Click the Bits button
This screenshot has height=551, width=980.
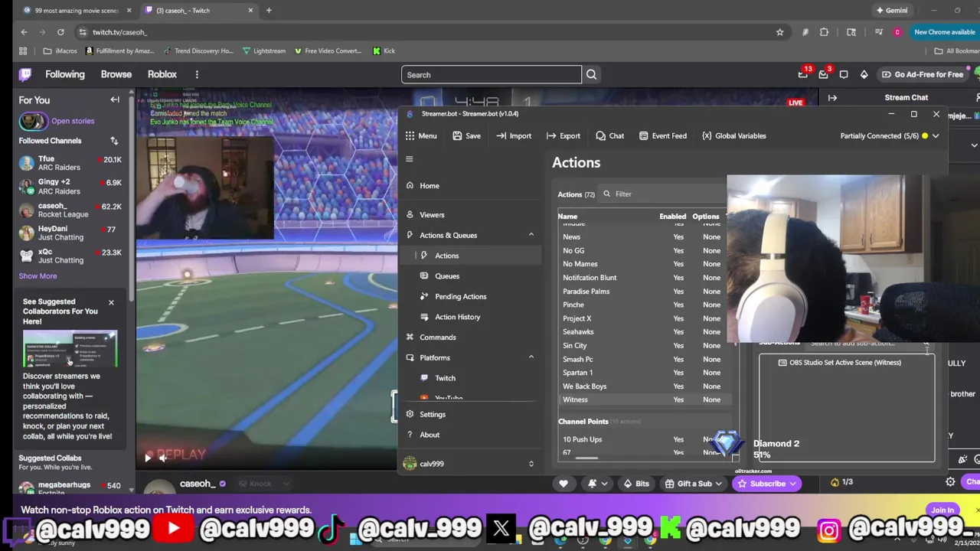pos(635,483)
